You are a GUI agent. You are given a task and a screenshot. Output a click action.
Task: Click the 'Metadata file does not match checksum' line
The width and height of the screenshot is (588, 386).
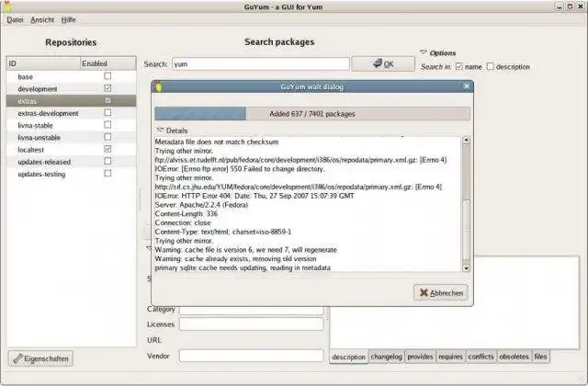217,142
